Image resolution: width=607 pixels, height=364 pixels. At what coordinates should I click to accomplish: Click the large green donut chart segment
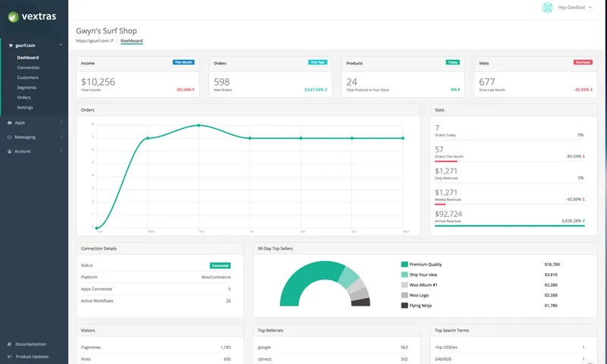(306, 277)
